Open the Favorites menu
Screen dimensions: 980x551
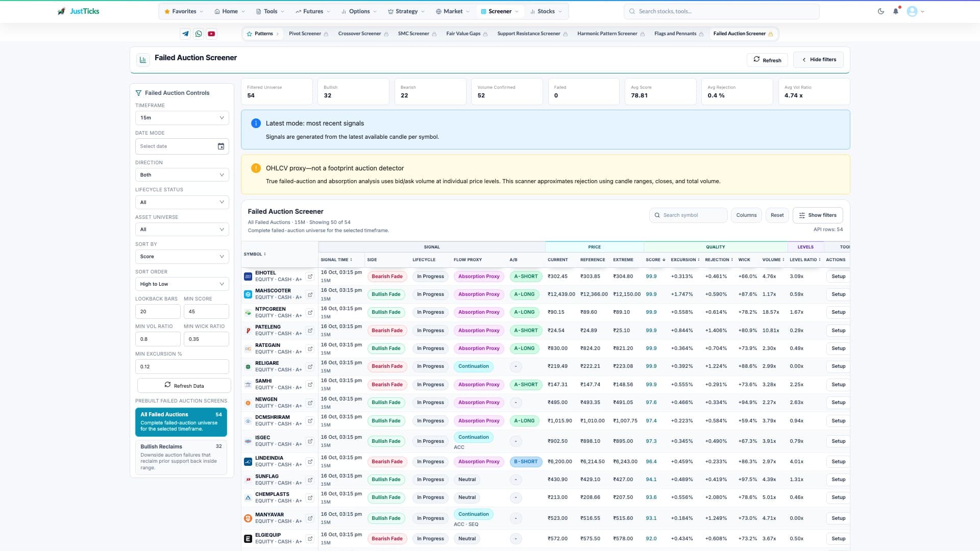click(184, 11)
